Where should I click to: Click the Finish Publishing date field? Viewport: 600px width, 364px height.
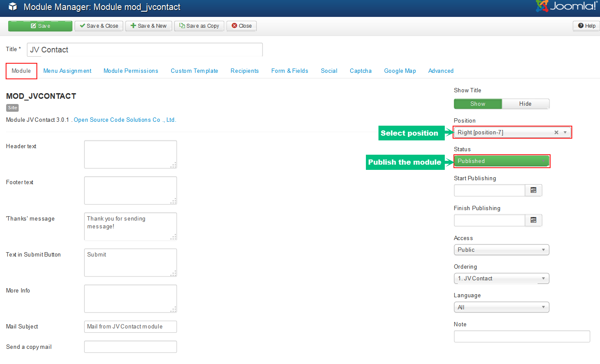(x=489, y=220)
